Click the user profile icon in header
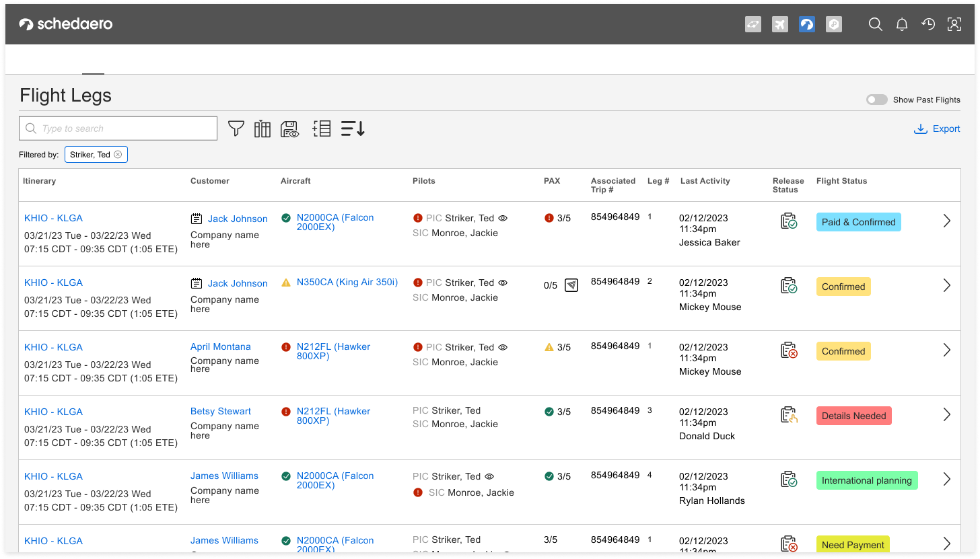Image resolution: width=980 pixels, height=559 pixels. (954, 25)
